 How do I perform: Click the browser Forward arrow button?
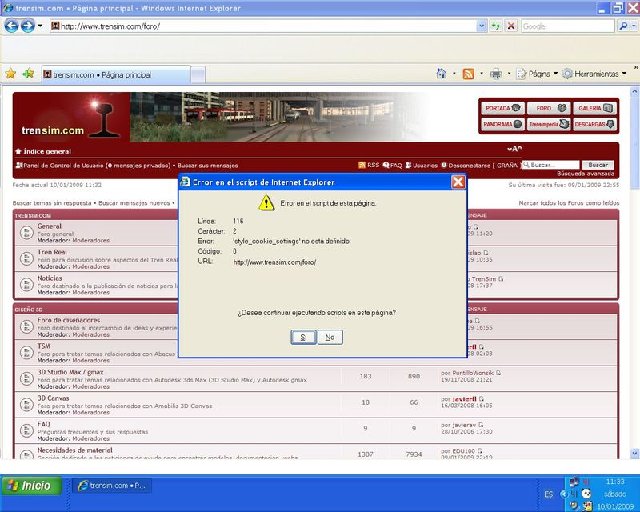pyautogui.click(x=29, y=26)
